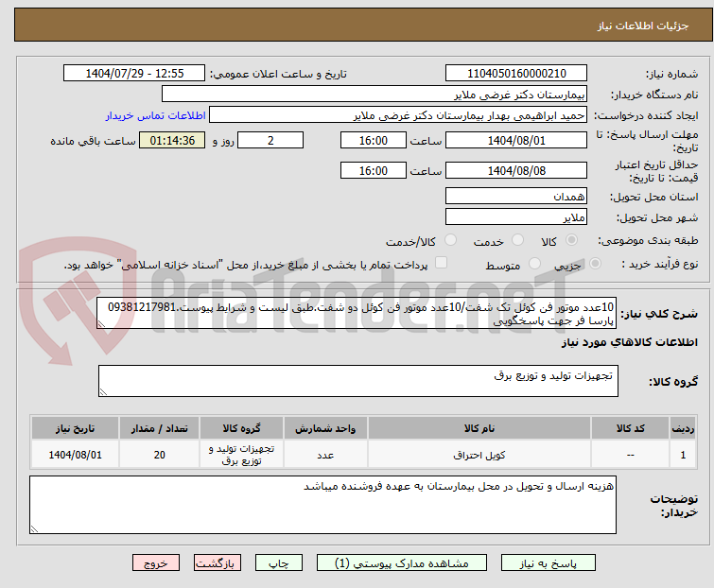Click price validity date 1404/08/08 field

[516, 170]
